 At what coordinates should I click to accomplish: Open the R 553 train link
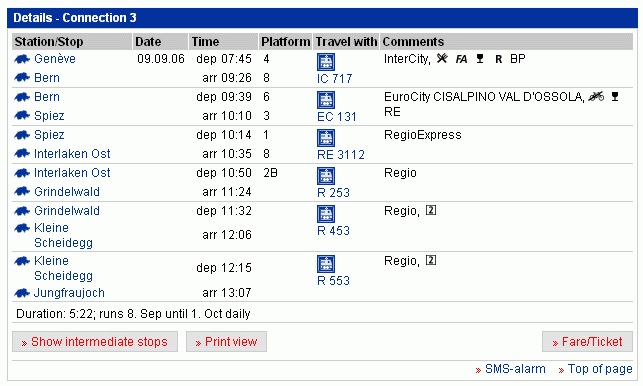point(333,281)
